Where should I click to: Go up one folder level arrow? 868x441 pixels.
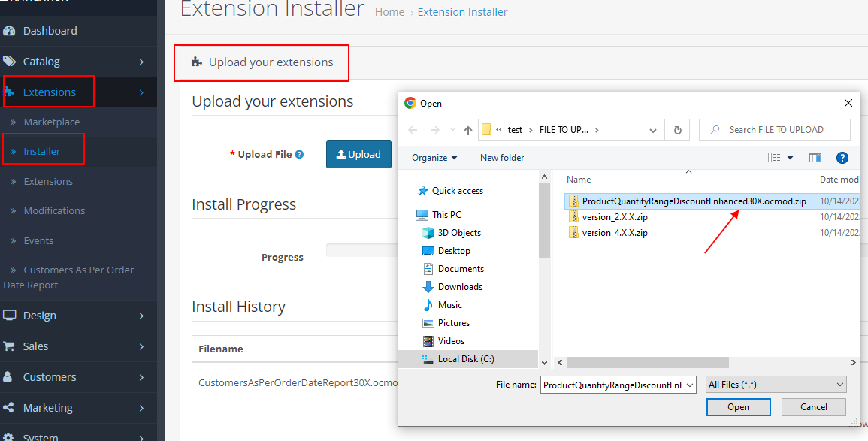pos(468,130)
